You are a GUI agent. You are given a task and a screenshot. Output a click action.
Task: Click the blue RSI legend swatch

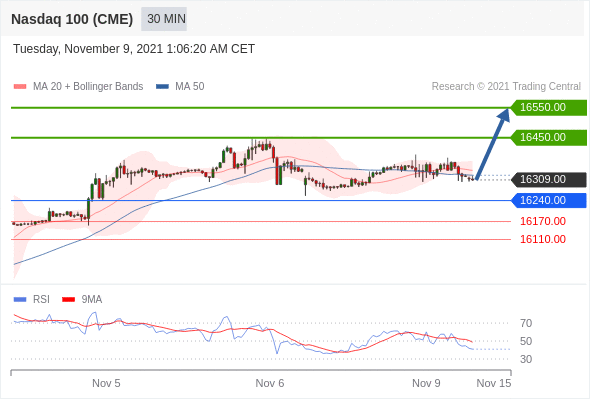tap(20, 300)
